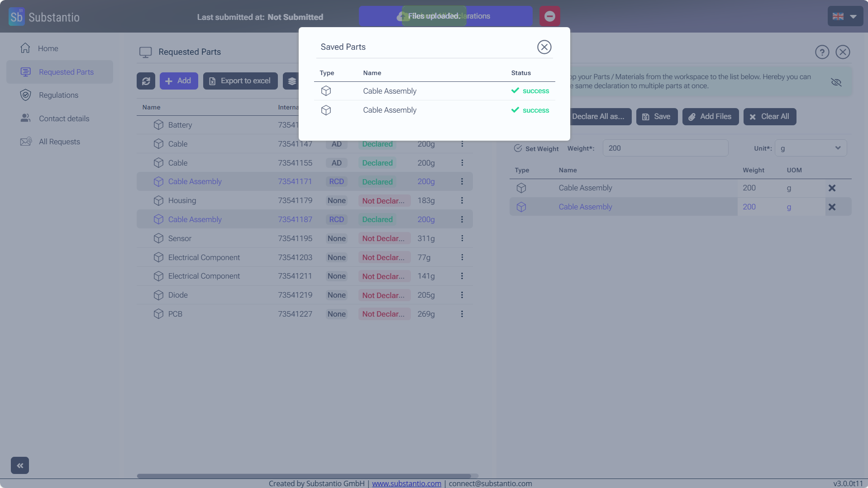Open the www.substantio.com footer link
The height and width of the screenshot is (488, 868).
tap(406, 483)
